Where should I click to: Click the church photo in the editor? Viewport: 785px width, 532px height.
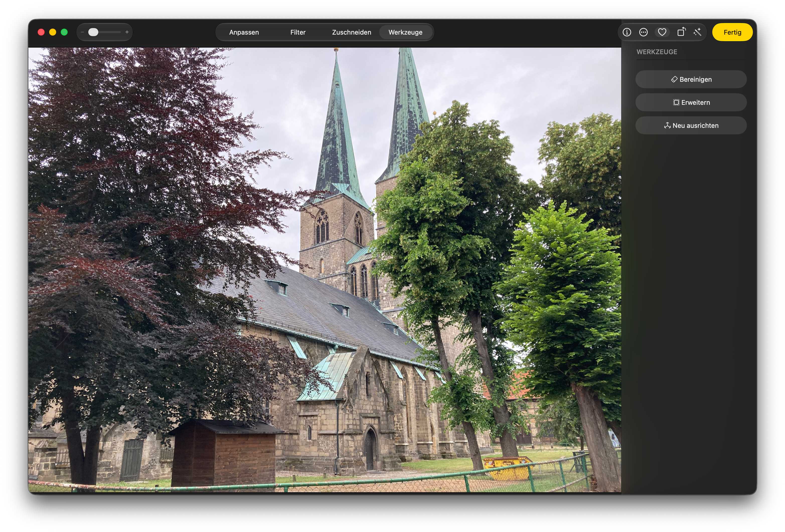[x=324, y=269]
